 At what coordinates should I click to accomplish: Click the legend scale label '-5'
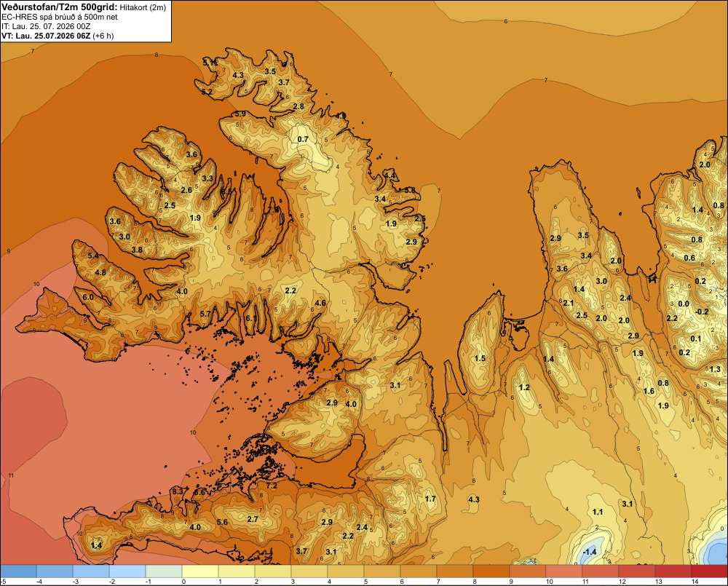[x=3, y=582]
